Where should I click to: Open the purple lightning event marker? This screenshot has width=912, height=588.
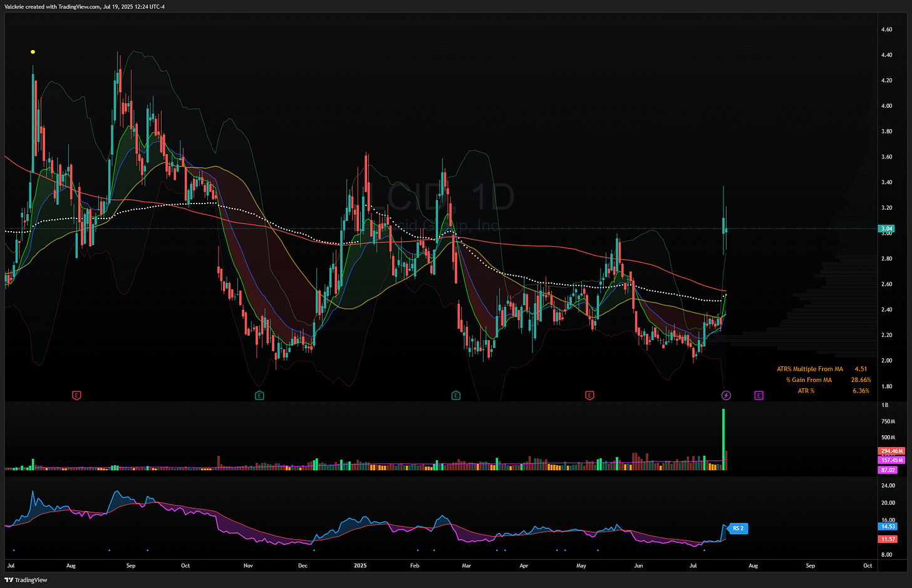click(726, 395)
